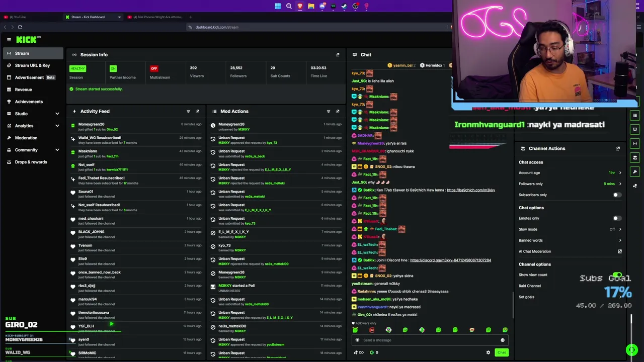Open Followers only duration chevron
The width and height of the screenshot is (644, 362).
620,184
